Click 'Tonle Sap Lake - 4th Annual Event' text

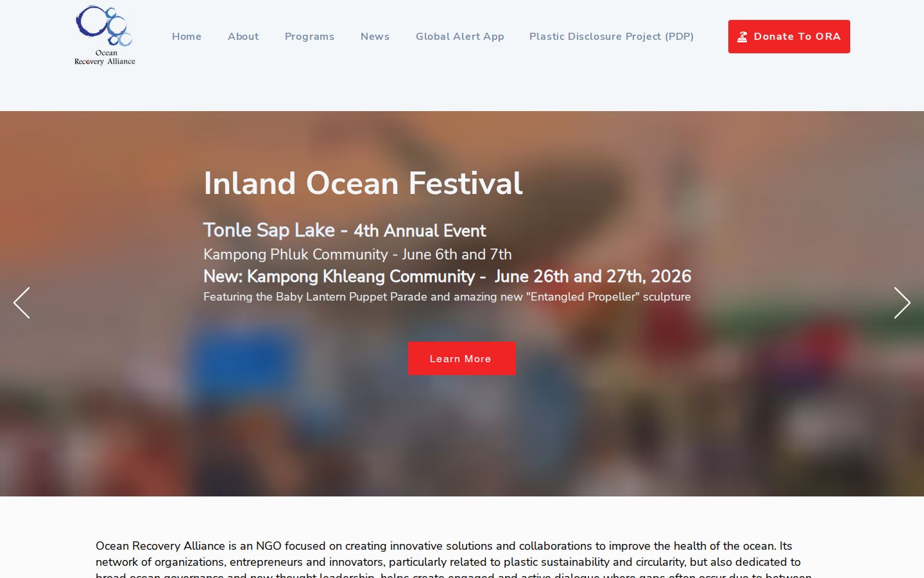(x=345, y=230)
